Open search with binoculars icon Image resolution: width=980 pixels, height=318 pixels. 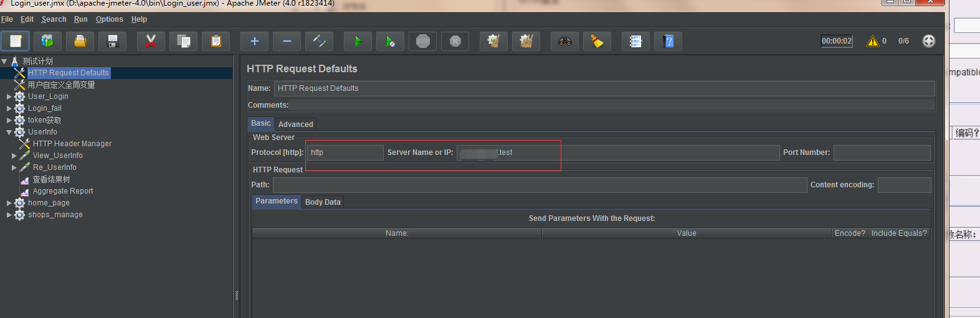pos(564,41)
